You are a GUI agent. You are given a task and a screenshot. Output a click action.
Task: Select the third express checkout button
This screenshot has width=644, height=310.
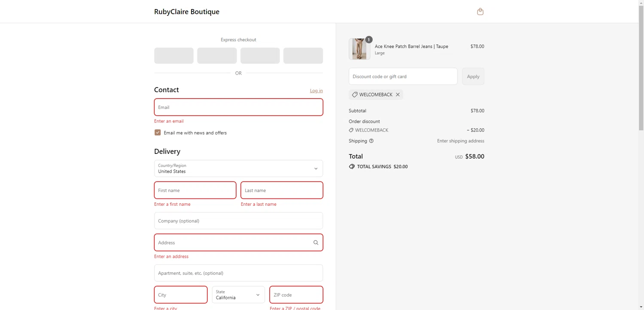click(260, 56)
